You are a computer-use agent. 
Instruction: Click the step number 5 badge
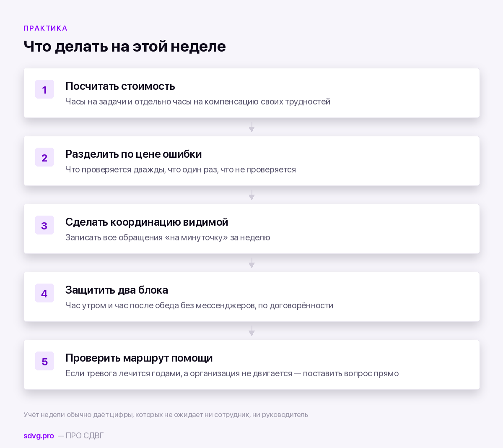(x=44, y=361)
